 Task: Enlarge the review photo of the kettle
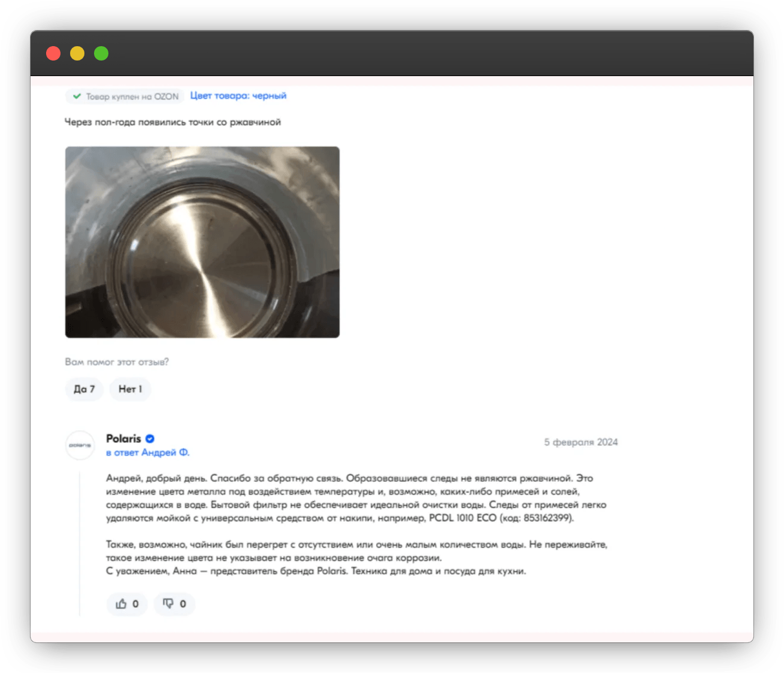coord(202,242)
